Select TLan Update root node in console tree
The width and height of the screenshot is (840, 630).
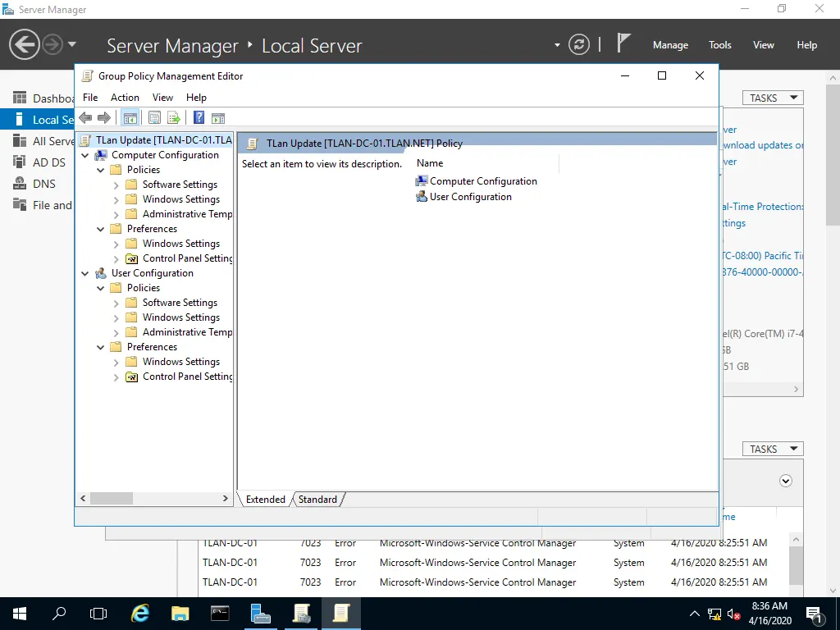point(163,140)
